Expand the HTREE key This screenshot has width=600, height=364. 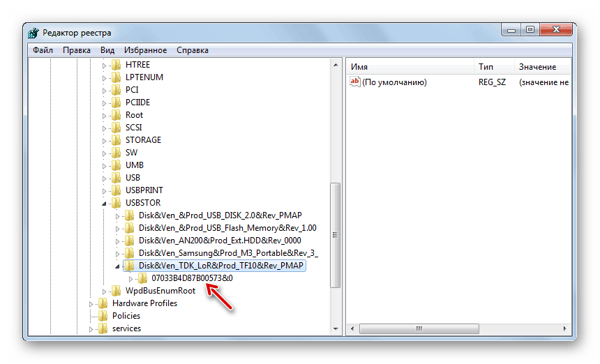pos(104,66)
